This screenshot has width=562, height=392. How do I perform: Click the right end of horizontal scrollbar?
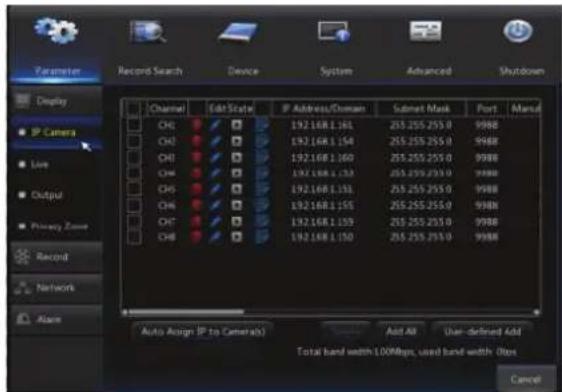[536, 312]
